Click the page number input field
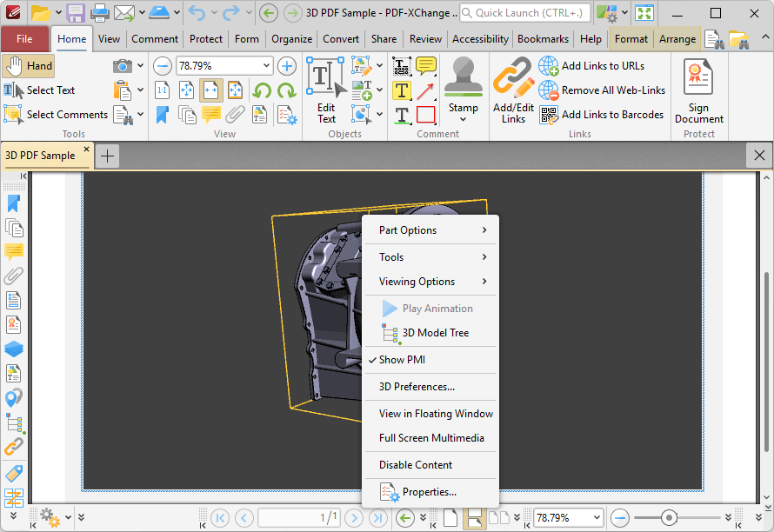Viewport: 774px width, 532px height. pos(299,517)
